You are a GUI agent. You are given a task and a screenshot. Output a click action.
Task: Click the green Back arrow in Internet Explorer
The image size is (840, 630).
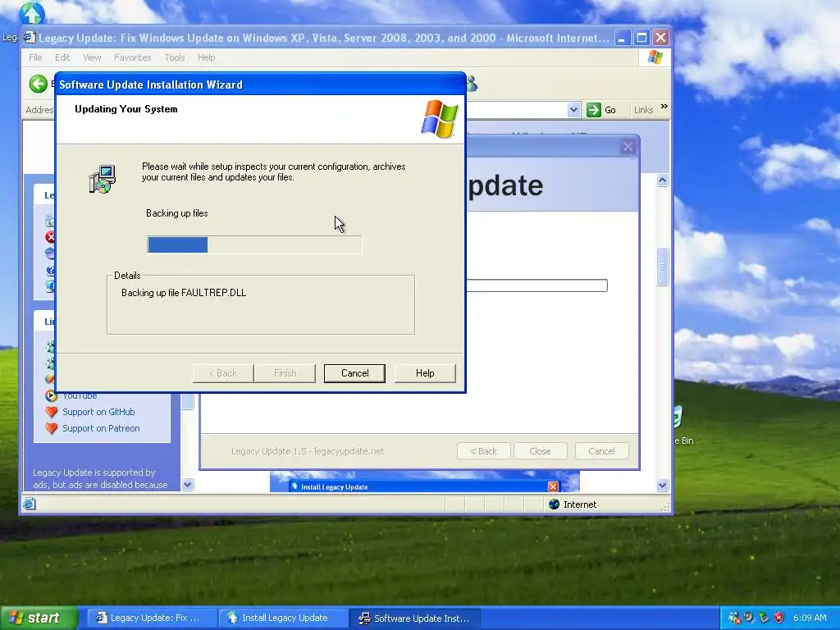pos(38,84)
